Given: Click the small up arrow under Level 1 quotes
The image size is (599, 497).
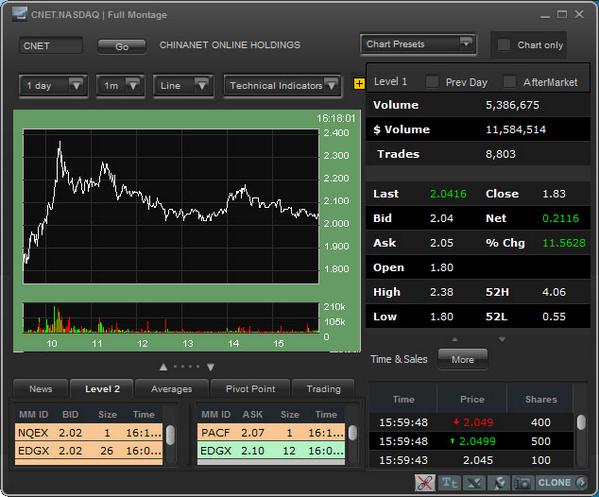Looking at the screenshot, I should click(x=455, y=339).
